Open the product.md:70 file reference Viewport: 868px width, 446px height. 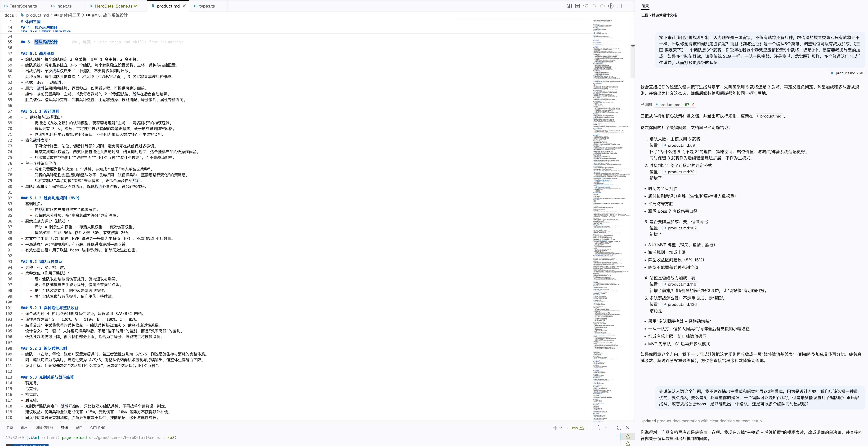tap(679, 172)
